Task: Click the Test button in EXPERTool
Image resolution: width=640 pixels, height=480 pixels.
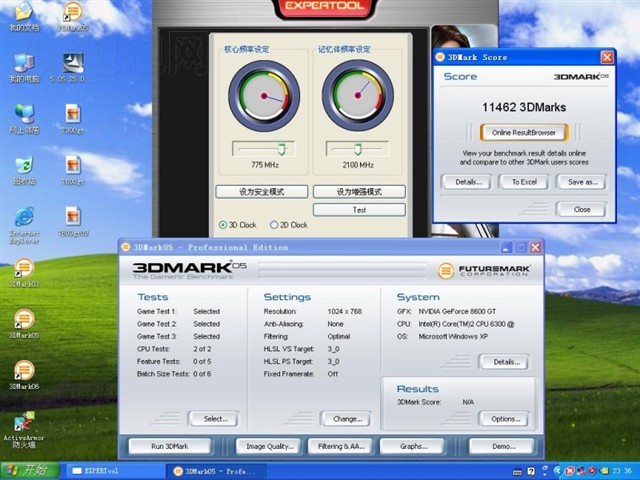Action: click(359, 210)
